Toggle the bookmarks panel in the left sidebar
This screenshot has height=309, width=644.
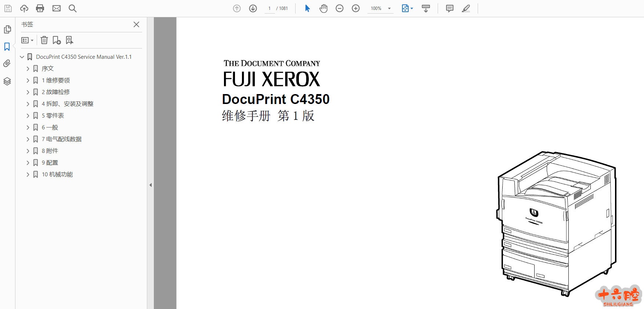pos(7,47)
